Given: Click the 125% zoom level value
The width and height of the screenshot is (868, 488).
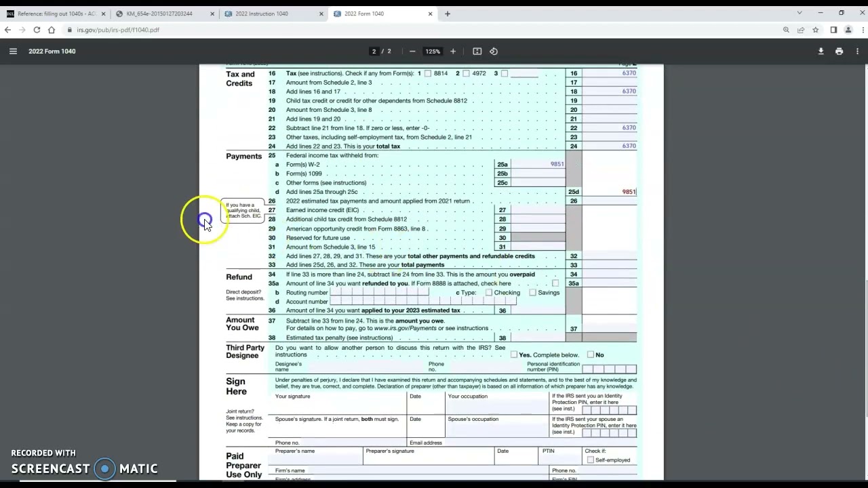Looking at the screenshot, I should (433, 52).
